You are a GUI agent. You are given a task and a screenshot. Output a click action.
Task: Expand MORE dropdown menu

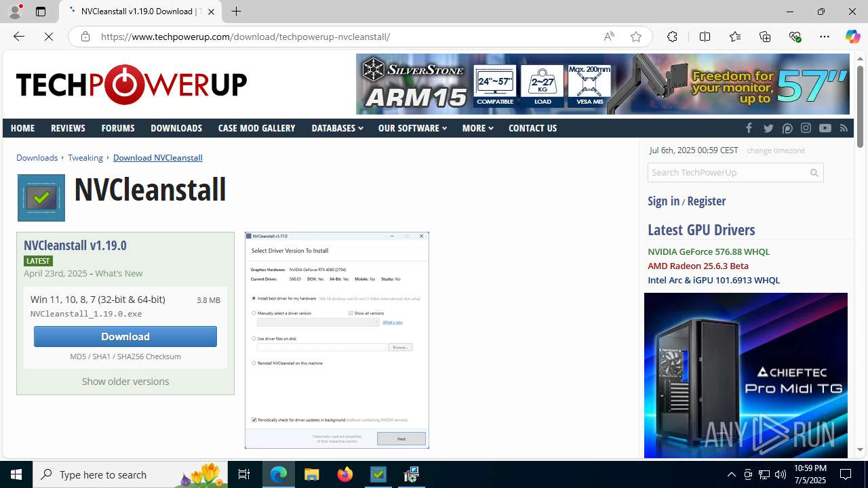[477, 128]
